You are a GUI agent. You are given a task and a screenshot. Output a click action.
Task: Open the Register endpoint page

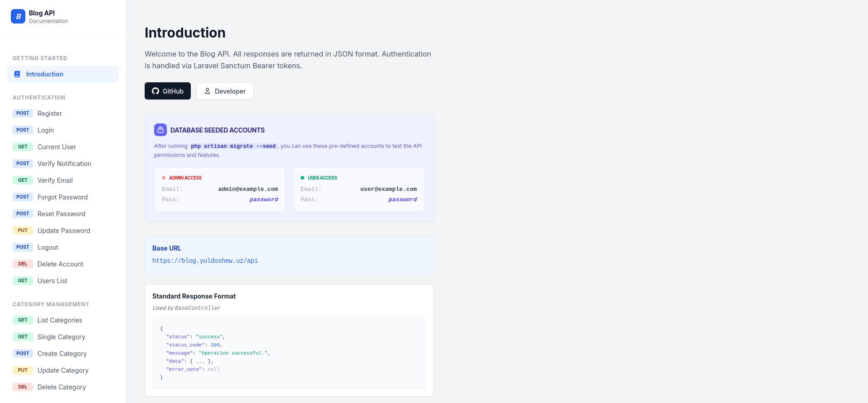point(50,114)
